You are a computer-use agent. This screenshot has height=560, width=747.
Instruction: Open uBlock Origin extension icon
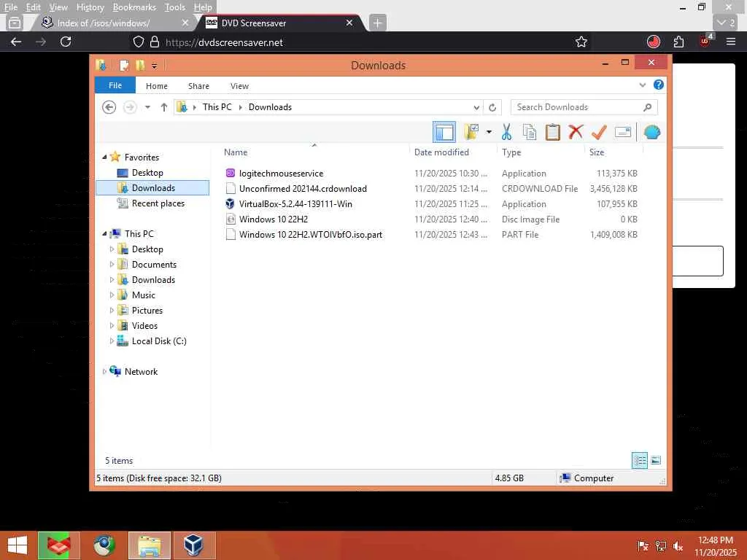click(x=705, y=41)
